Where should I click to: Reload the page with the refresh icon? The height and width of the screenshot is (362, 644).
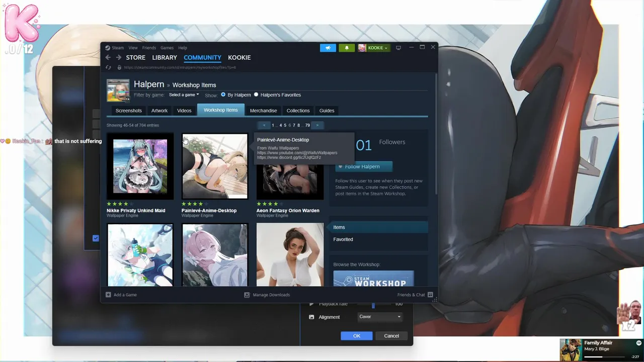(108, 67)
